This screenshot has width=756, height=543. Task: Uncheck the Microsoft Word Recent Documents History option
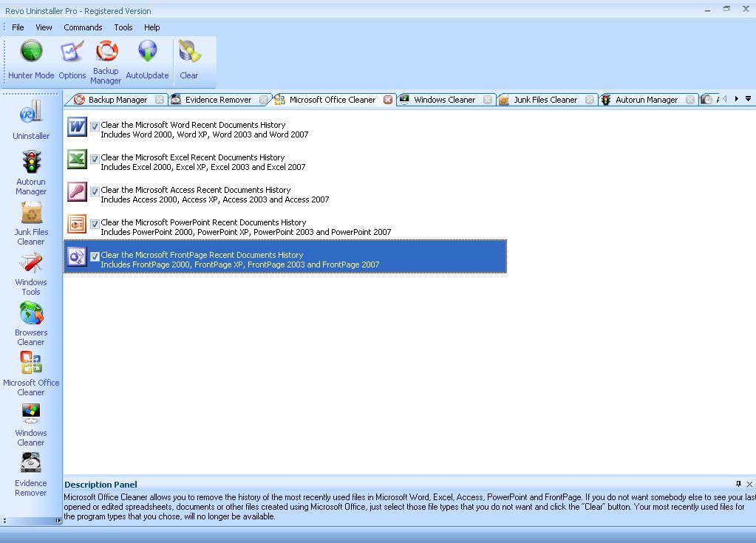click(x=95, y=126)
